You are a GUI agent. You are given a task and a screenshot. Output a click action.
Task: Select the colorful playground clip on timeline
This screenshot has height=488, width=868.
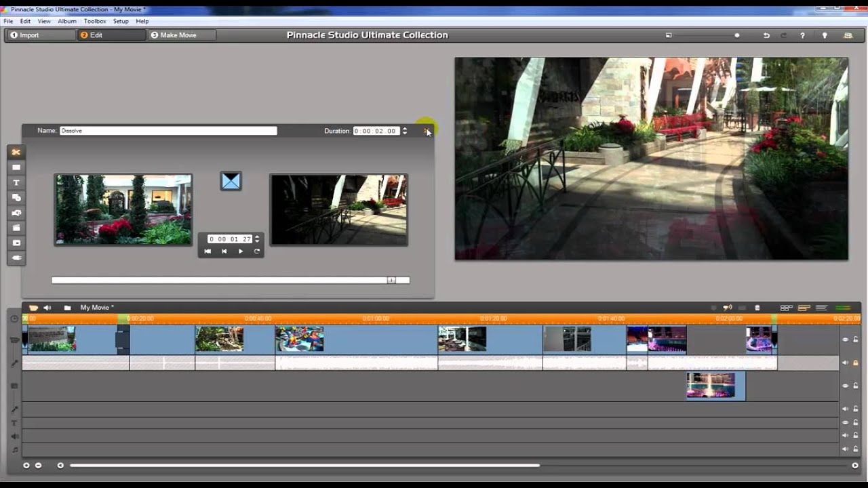pyautogui.click(x=356, y=340)
